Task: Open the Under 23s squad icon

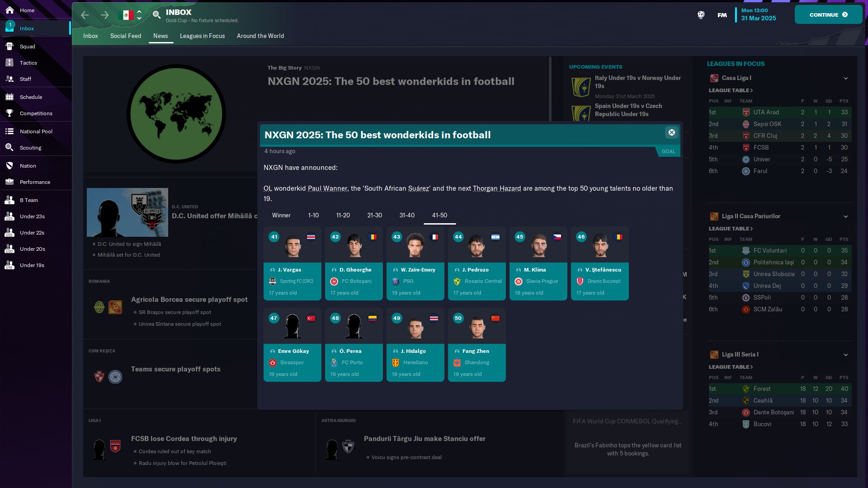Action: click(x=9, y=216)
